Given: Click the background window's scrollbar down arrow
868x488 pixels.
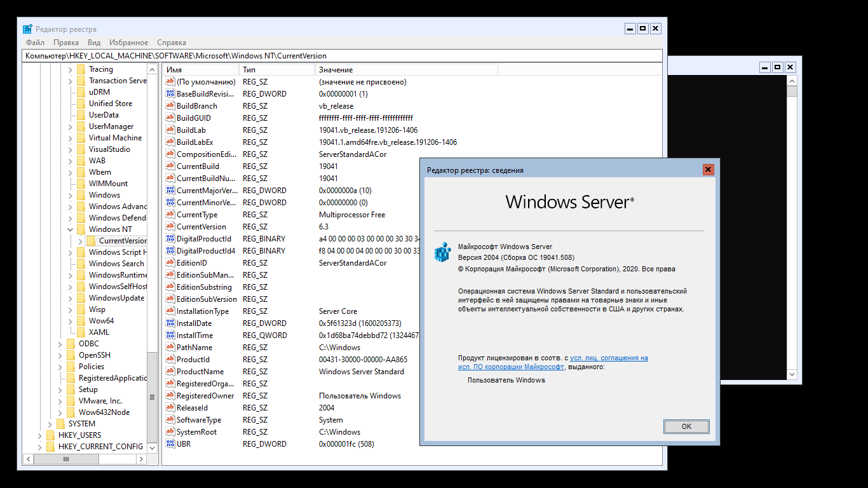Looking at the screenshot, I should 792,376.
